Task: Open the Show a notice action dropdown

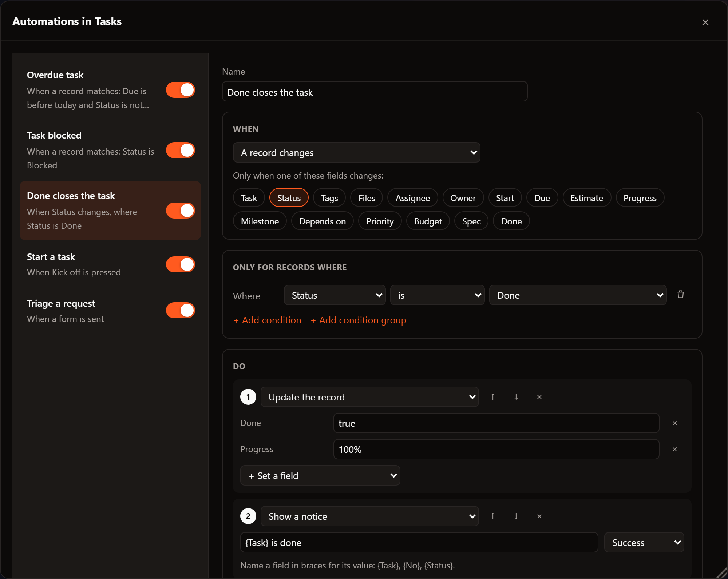Action: [369, 516]
